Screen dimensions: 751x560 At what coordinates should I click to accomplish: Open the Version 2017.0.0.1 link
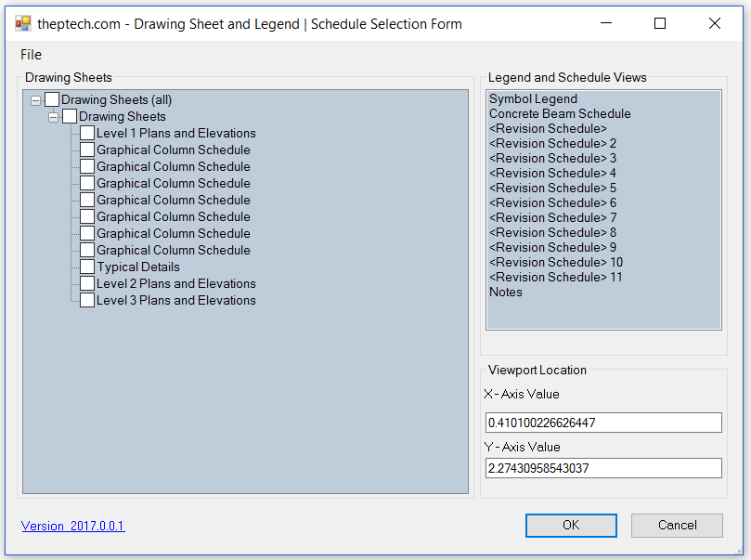pos(73,526)
